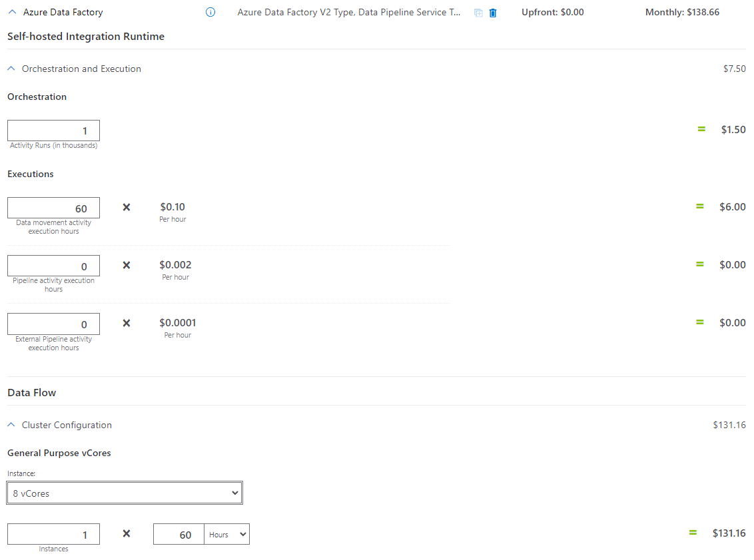This screenshot has width=754, height=560.
Task: Click External Pipeline activity execution hours field
Action: click(x=53, y=324)
